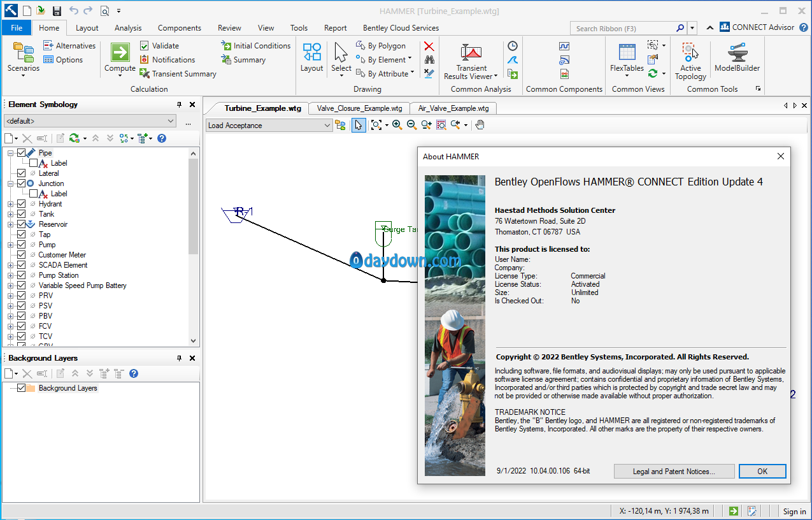
Task: Uncheck the Pump Station checkbox
Action: point(22,275)
